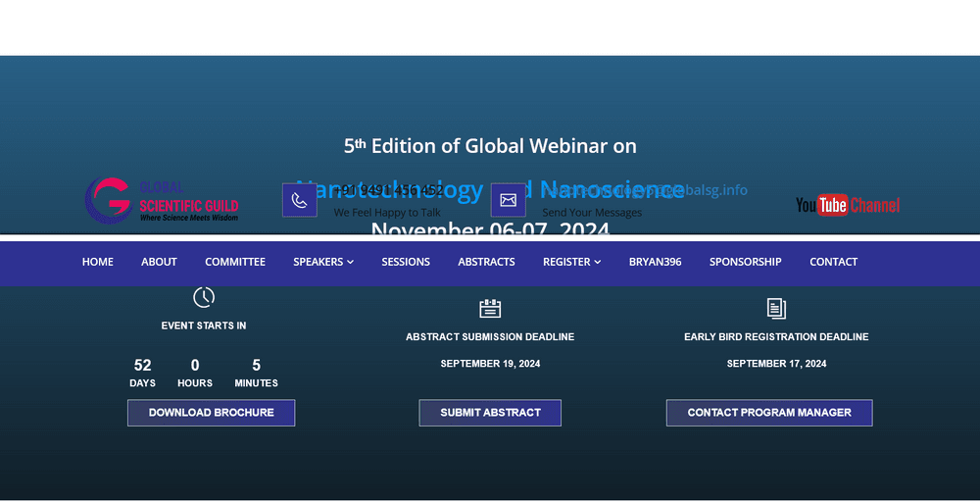Expand the Register dropdown menu
Viewport: 980px width, 502px height.
pyautogui.click(x=571, y=262)
